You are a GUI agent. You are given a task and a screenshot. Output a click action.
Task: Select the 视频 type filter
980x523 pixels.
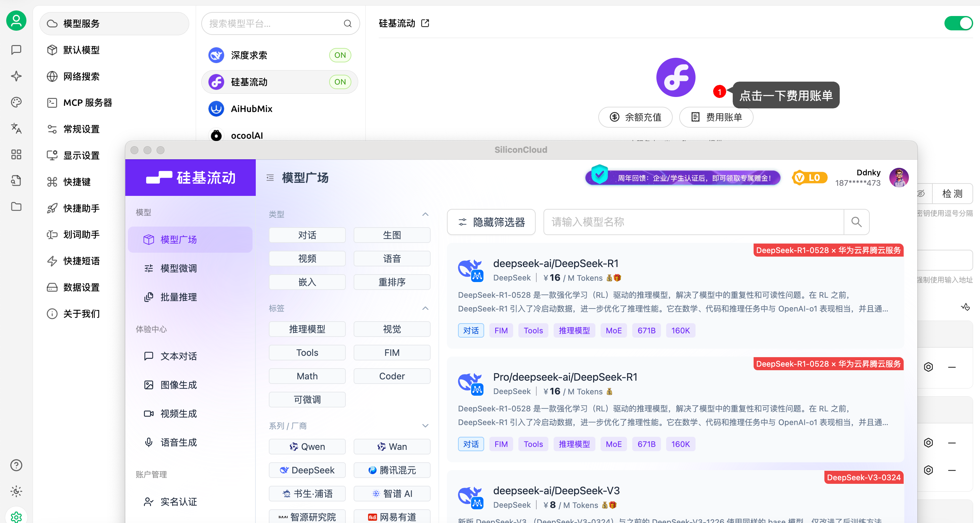(307, 259)
